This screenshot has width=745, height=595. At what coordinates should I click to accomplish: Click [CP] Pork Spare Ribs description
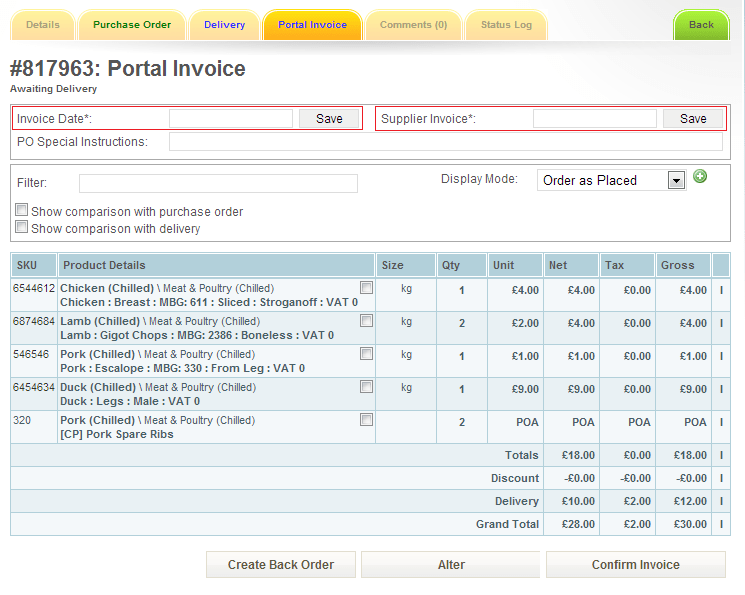click(x=117, y=434)
